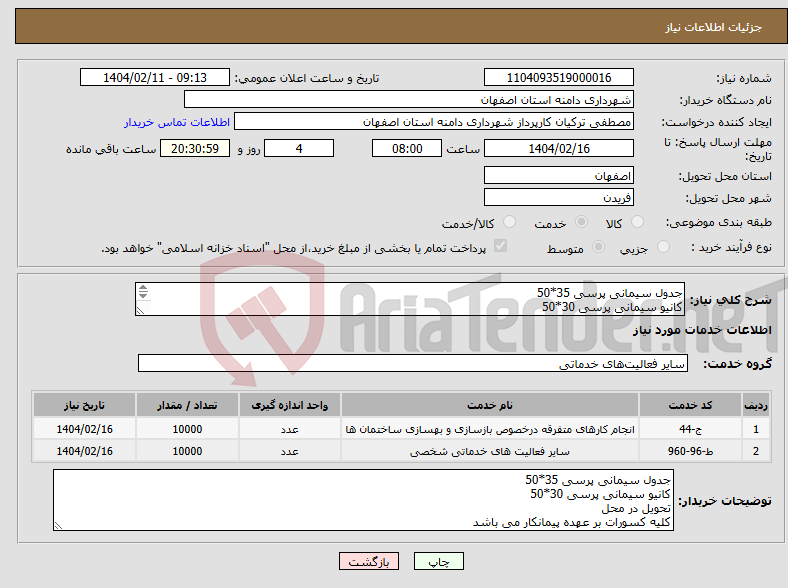Click unit عدد in row 1
This screenshot has height=588, width=788.
pos(289,429)
